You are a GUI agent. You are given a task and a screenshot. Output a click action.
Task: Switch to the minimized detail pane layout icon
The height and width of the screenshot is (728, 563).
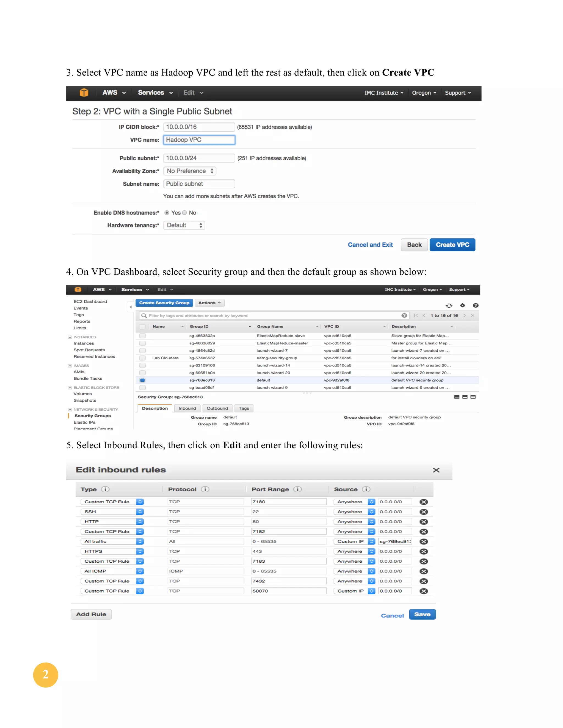tap(457, 397)
